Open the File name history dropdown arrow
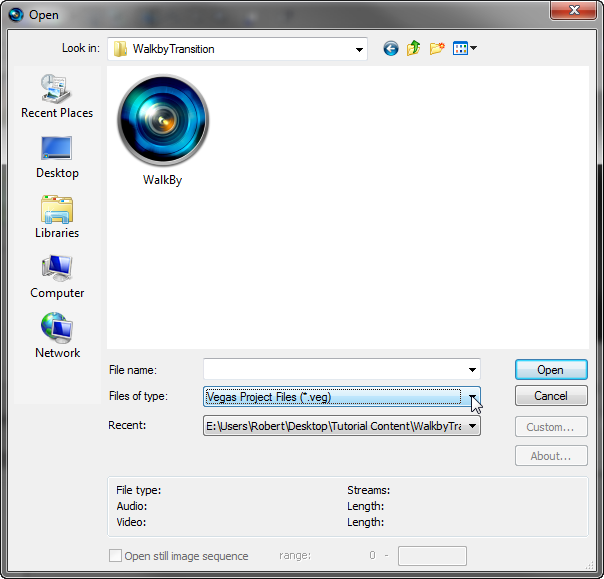 [x=472, y=370]
